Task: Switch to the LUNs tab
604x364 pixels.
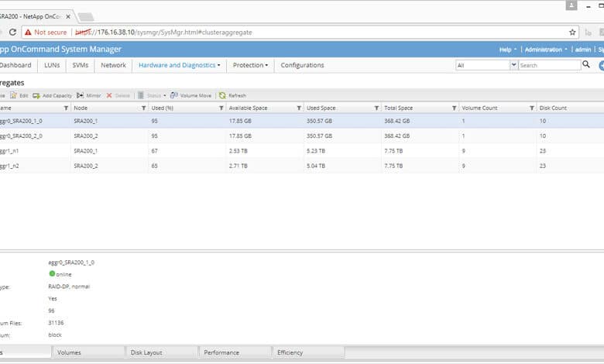Action: [x=52, y=65]
